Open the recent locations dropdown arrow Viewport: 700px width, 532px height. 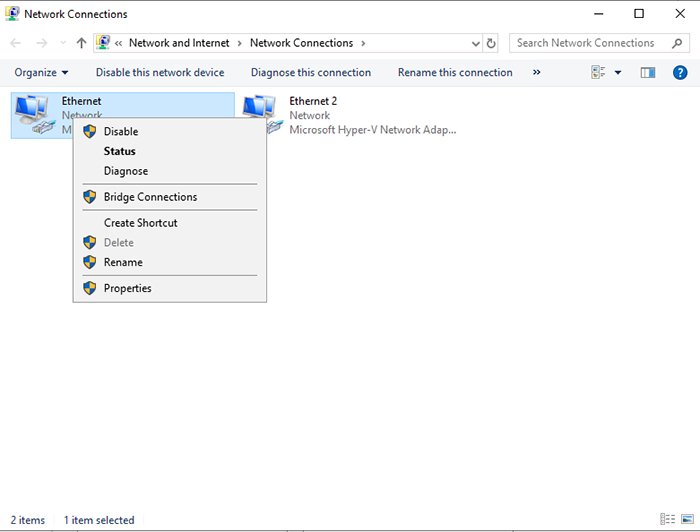(64, 44)
